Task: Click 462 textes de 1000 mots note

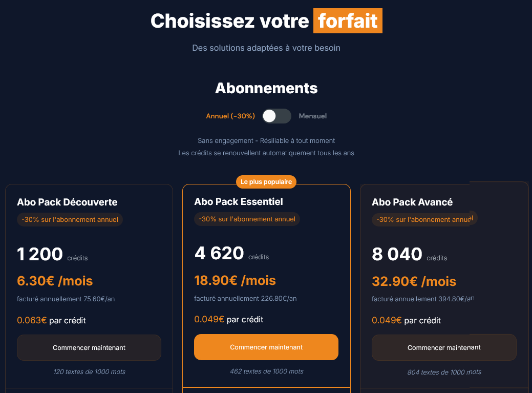Action: point(266,371)
